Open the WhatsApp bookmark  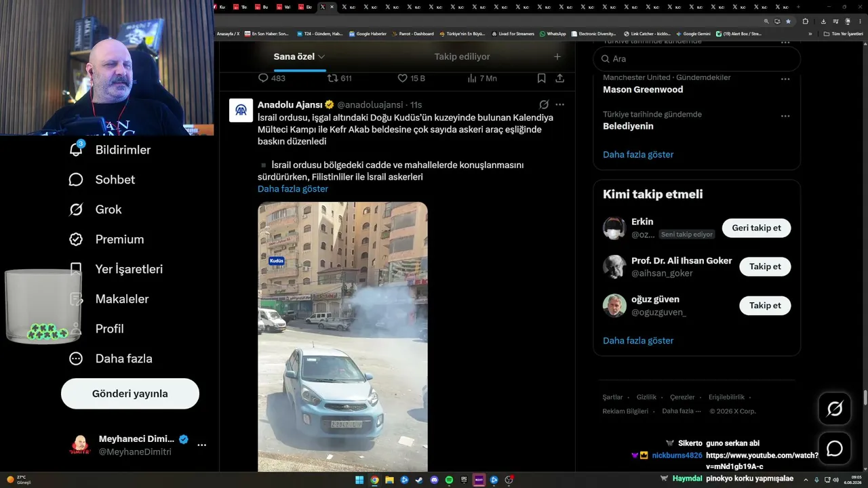pos(553,33)
